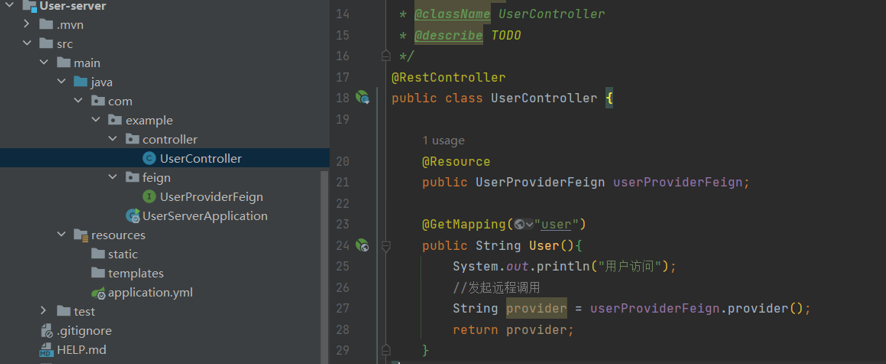This screenshot has width=886, height=364.
Task: Click the templates folder icon
Action: click(98, 273)
